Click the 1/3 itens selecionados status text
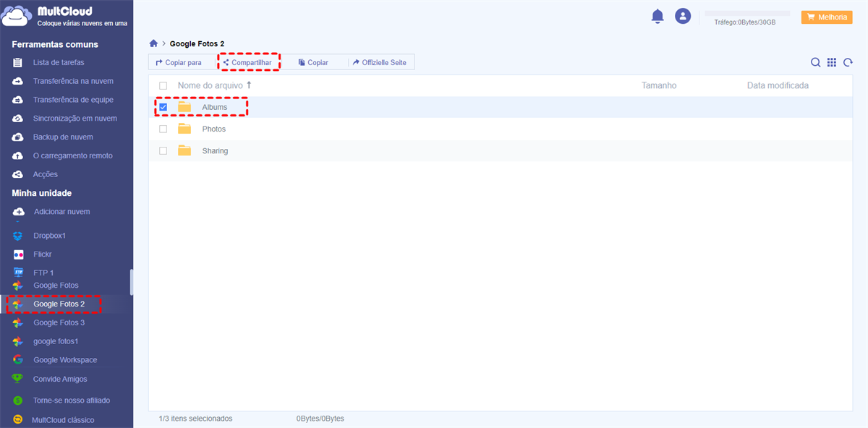 click(195, 419)
